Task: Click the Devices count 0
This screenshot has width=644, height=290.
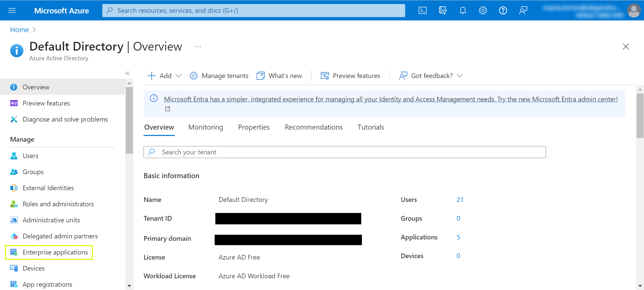Action: (x=458, y=256)
